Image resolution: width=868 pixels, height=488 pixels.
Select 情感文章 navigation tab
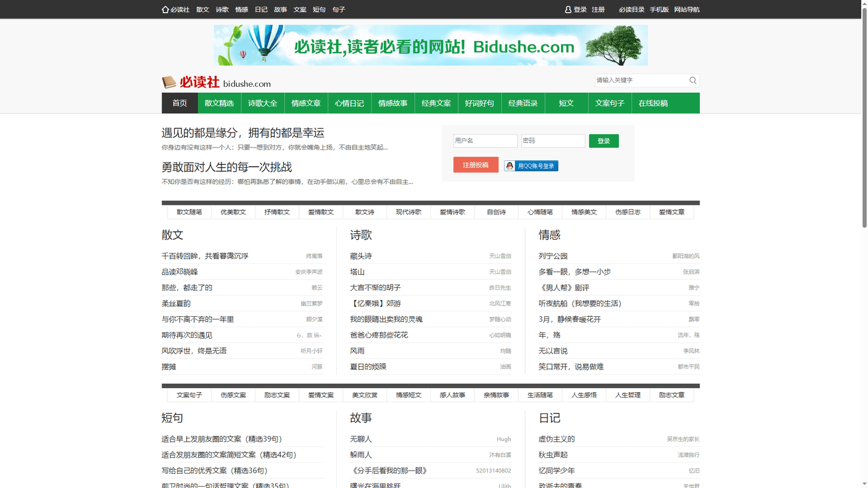(306, 103)
